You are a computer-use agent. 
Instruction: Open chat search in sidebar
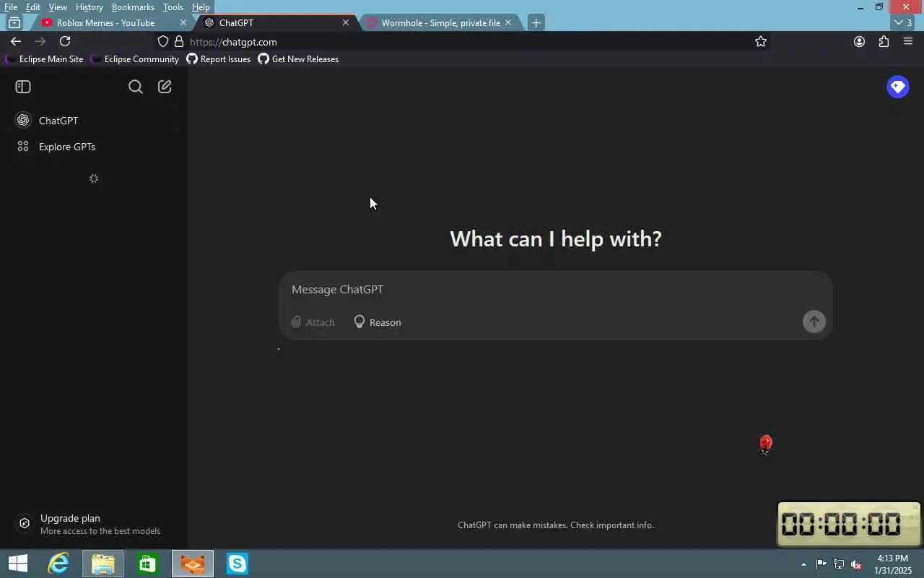tap(136, 87)
